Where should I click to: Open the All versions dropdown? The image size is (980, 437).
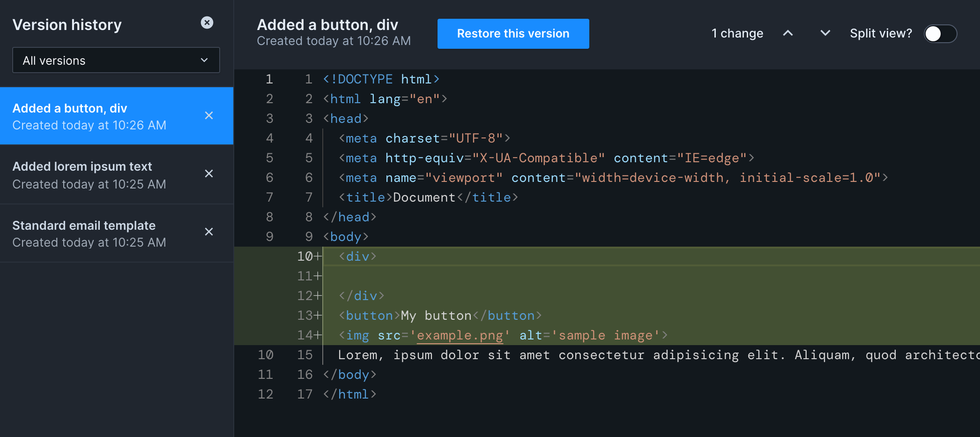[116, 60]
